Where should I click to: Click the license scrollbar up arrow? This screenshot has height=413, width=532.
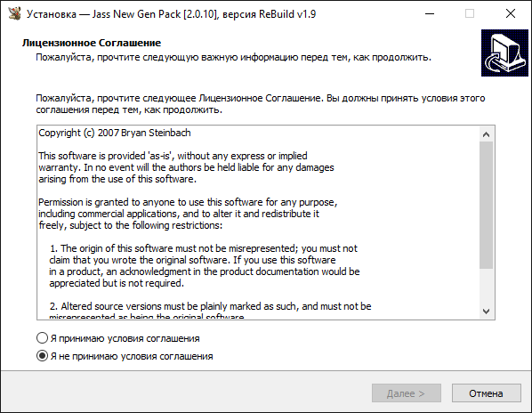coord(486,134)
